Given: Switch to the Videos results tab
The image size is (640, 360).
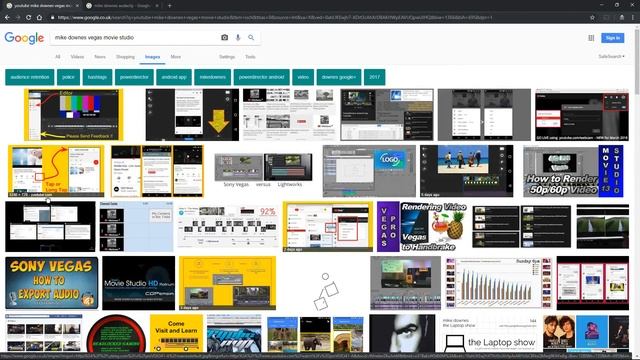Looking at the screenshot, I should point(77,57).
